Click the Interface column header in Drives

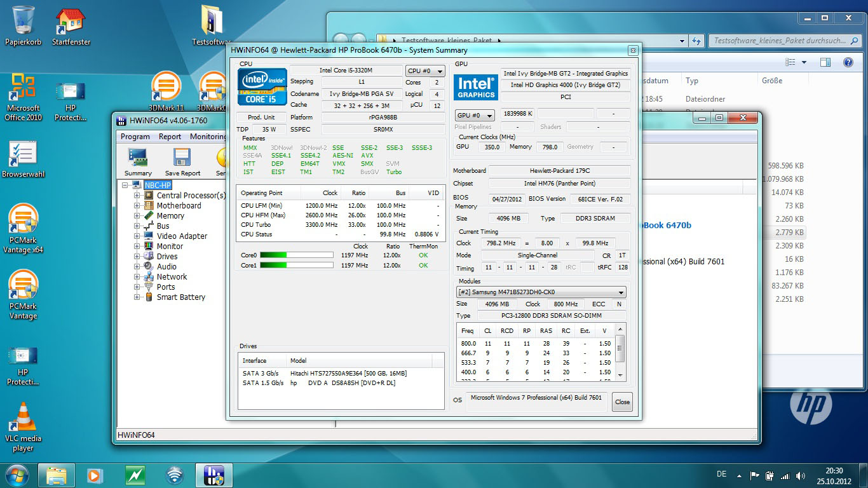[262, 360]
